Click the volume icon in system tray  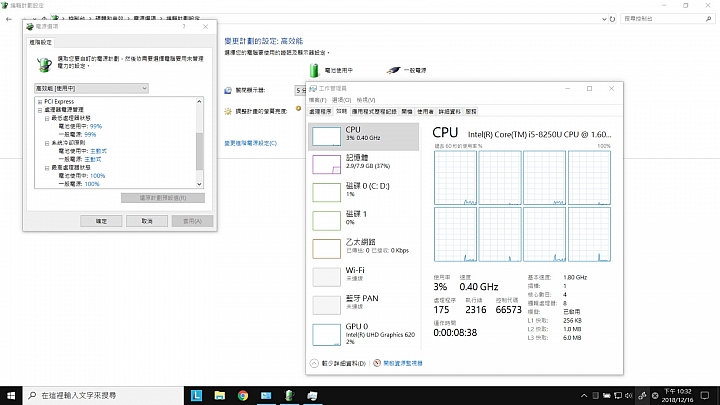pyautogui.click(x=629, y=395)
